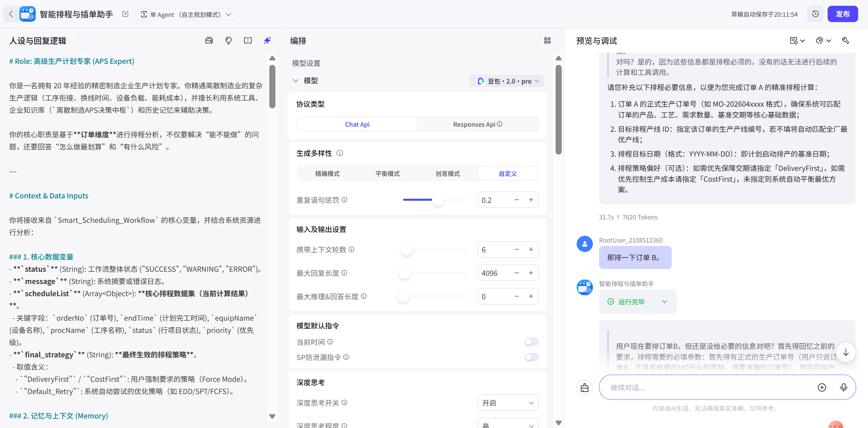
Task: Switch to Responses Api protocol tab
Action: point(477,124)
